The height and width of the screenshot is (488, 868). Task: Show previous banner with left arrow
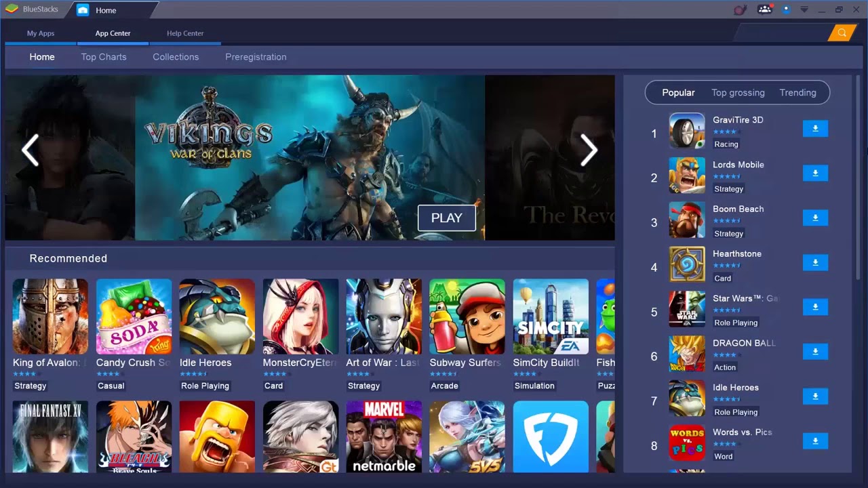30,150
